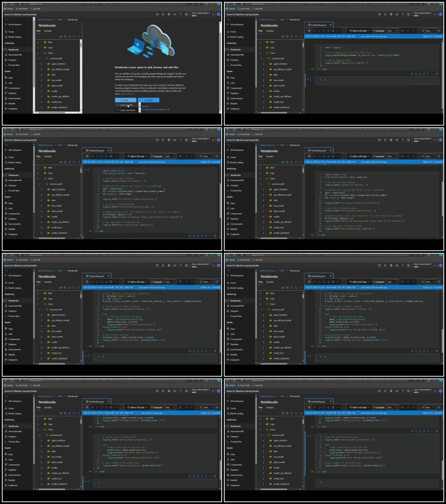Click the scrollbar of the Files dropdown list
Screen dimensions: 446x504
139,107
